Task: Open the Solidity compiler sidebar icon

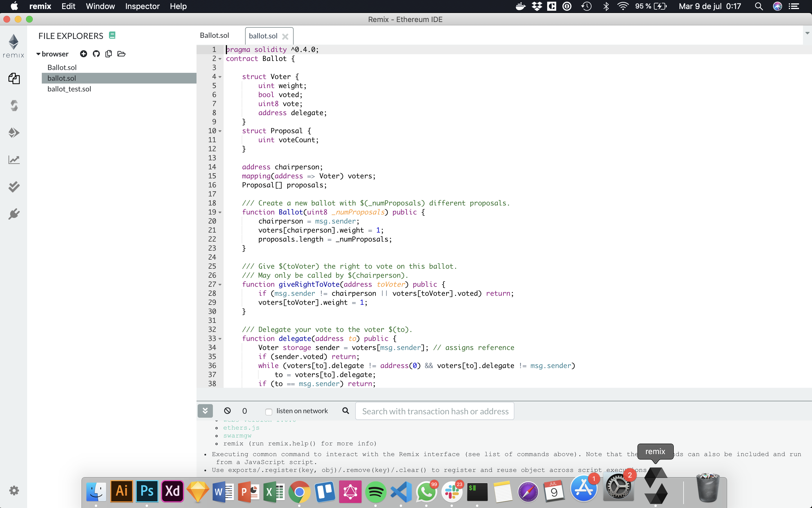Action: [14, 106]
